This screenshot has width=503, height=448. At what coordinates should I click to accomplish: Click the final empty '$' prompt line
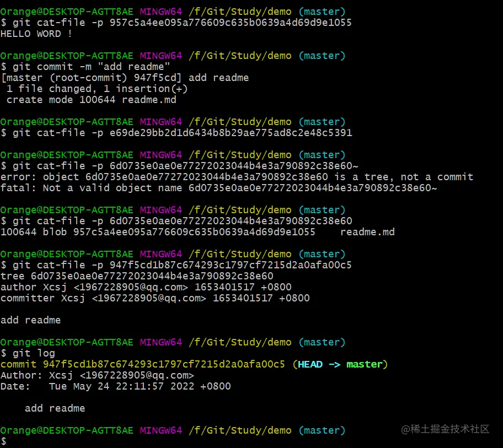pos(3,441)
